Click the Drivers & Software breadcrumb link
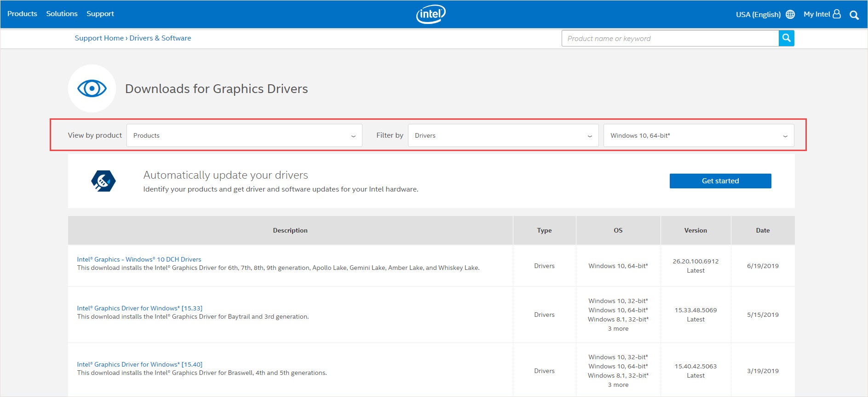868x397 pixels. [160, 38]
